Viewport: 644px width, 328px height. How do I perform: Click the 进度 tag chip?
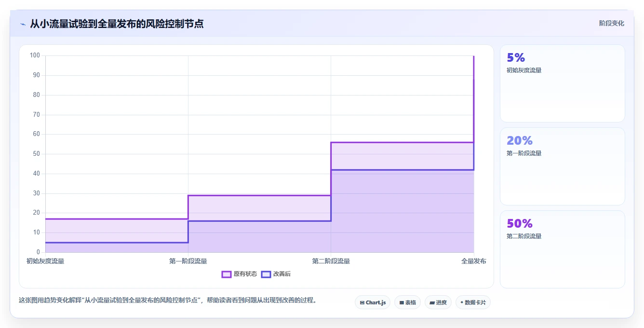pyautogui.click(x=438, y=302)
